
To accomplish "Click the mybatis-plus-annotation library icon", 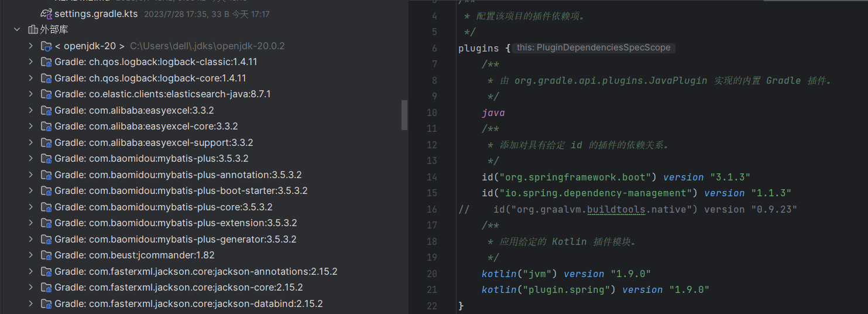I will pyautogui.click(x=46, y=175).
